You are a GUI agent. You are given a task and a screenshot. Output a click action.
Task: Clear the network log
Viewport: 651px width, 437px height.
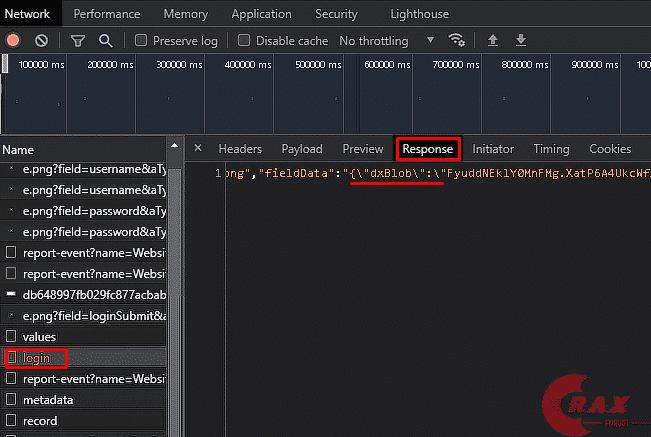point(42,40)
